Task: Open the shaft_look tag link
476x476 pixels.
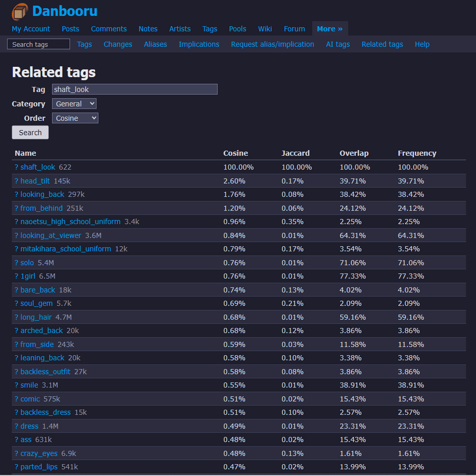Action: click(38, 167)
